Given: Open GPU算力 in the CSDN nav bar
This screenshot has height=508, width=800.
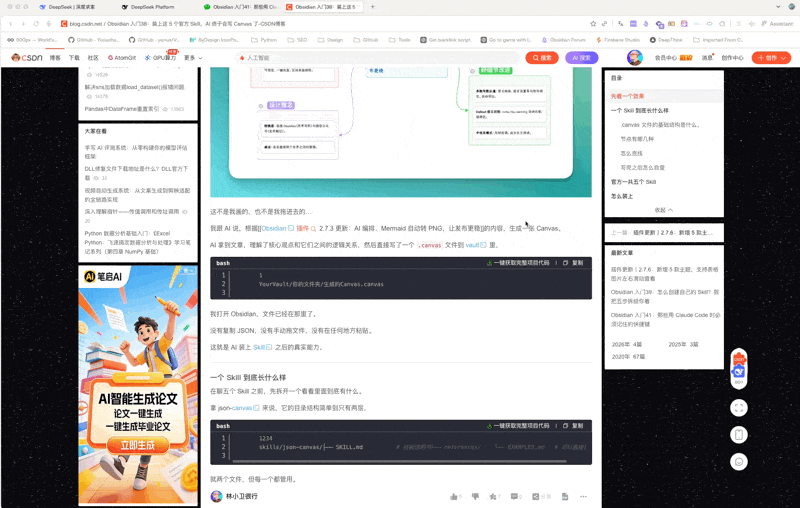Looking at the screenshot, I should 160,58.
